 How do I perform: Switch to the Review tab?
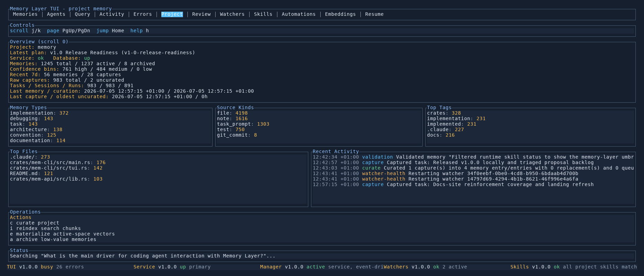click(202, 14)
